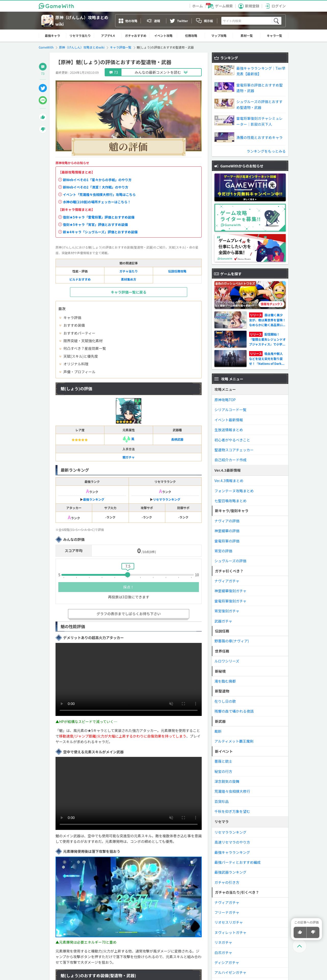Open ガチャおすすめ nav tab
This screenshot has width=327, height=980.
pos(135,36)
